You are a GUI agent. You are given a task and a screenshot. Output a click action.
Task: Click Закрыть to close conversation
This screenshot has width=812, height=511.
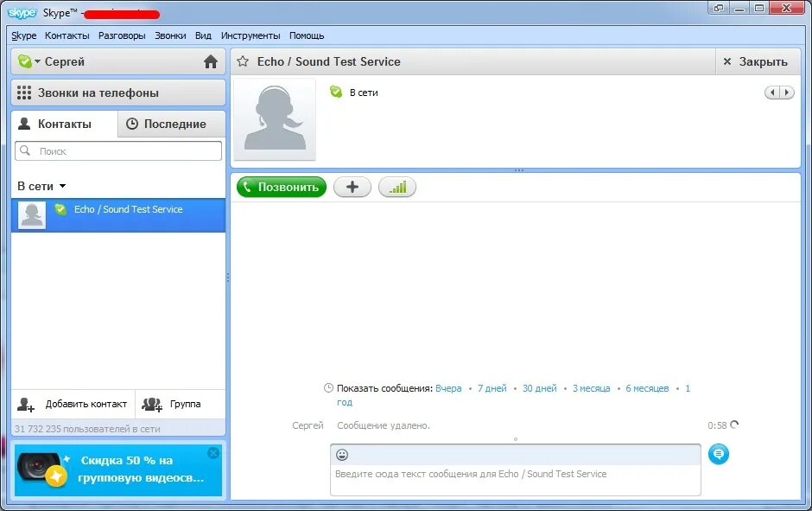(757, 61)
